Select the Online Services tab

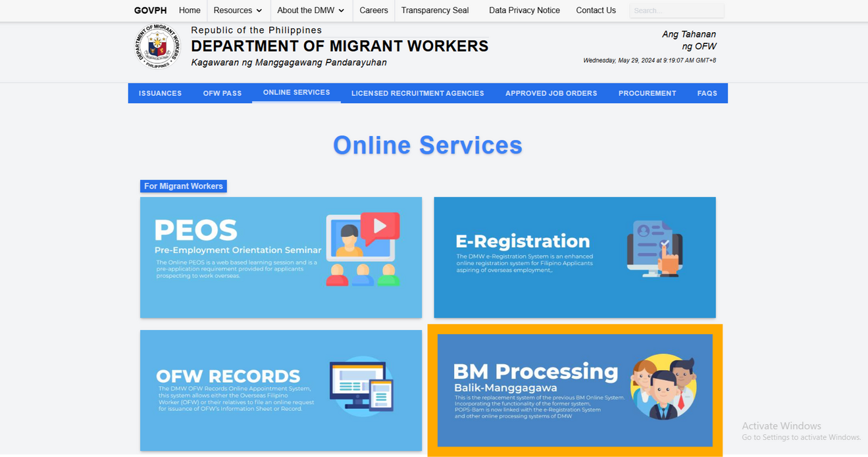tap(297, 93)
